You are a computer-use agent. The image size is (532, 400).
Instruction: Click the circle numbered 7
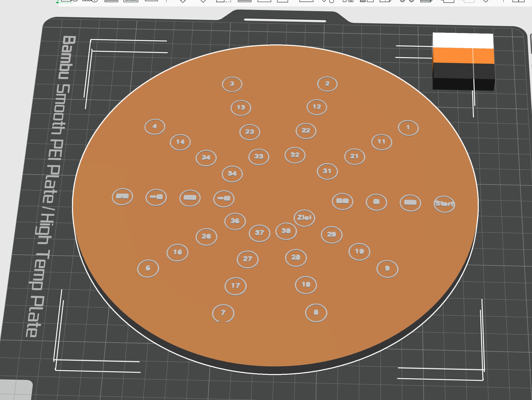point(223,313)
